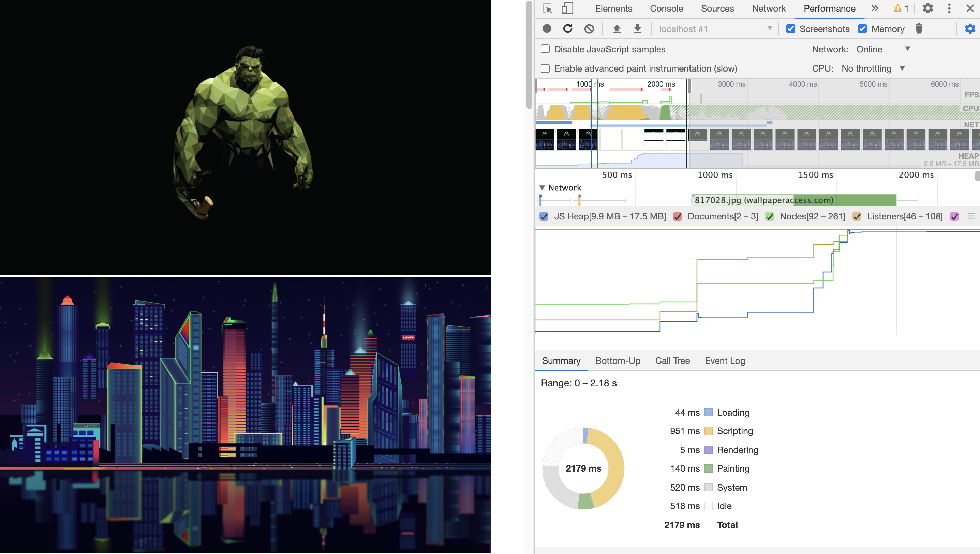Enable advanced paint instrumentation
This screenshot has width=980, height=554.
(545, 68)
